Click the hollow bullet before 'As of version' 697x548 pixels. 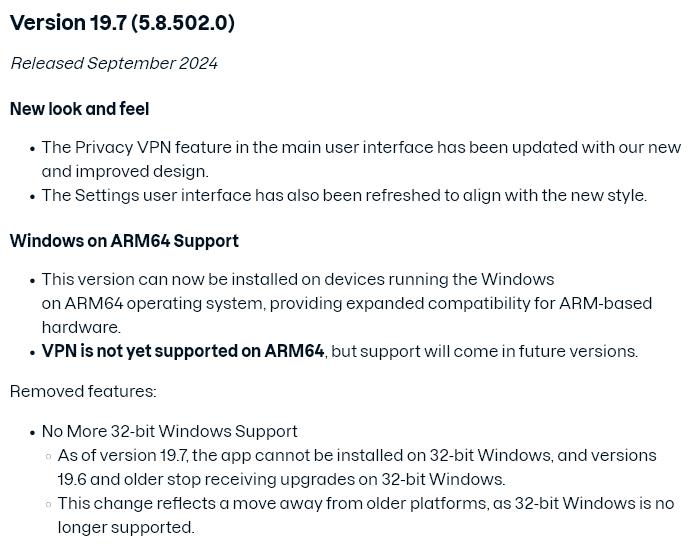pos(48,456)
